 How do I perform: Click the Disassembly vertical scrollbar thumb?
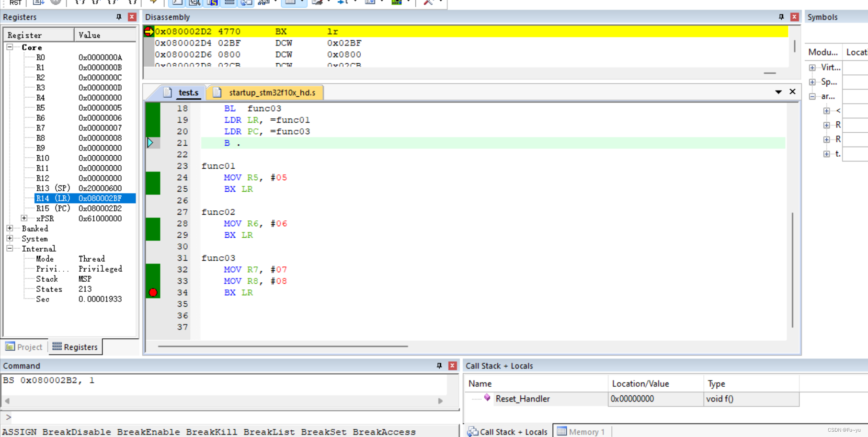point(795,46)
